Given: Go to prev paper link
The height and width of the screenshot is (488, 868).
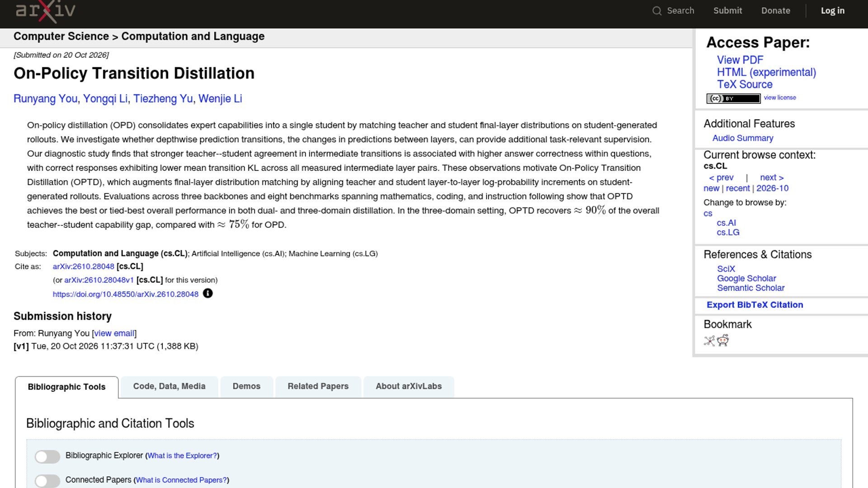Looking at the screenshot, I should (721, 178).
